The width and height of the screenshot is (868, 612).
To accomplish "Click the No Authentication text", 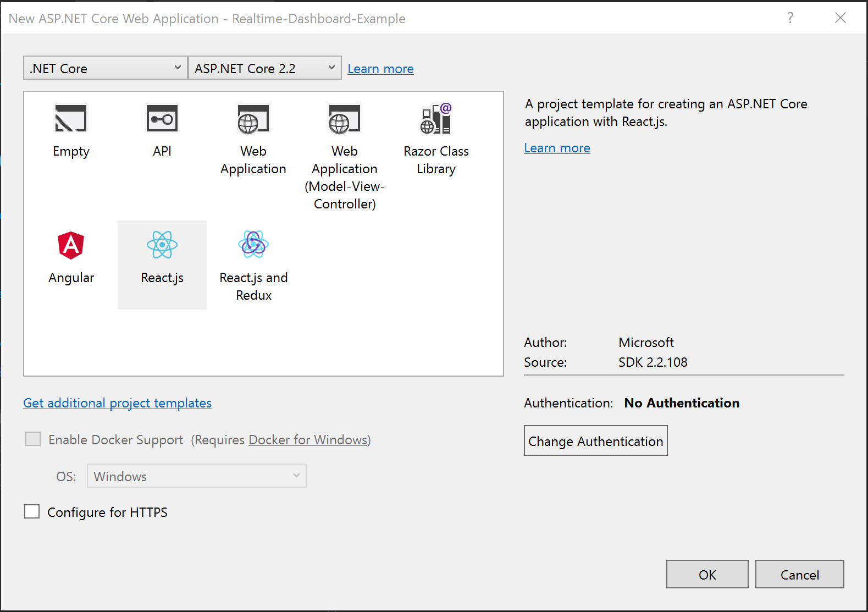I will [x=682, y=403].
